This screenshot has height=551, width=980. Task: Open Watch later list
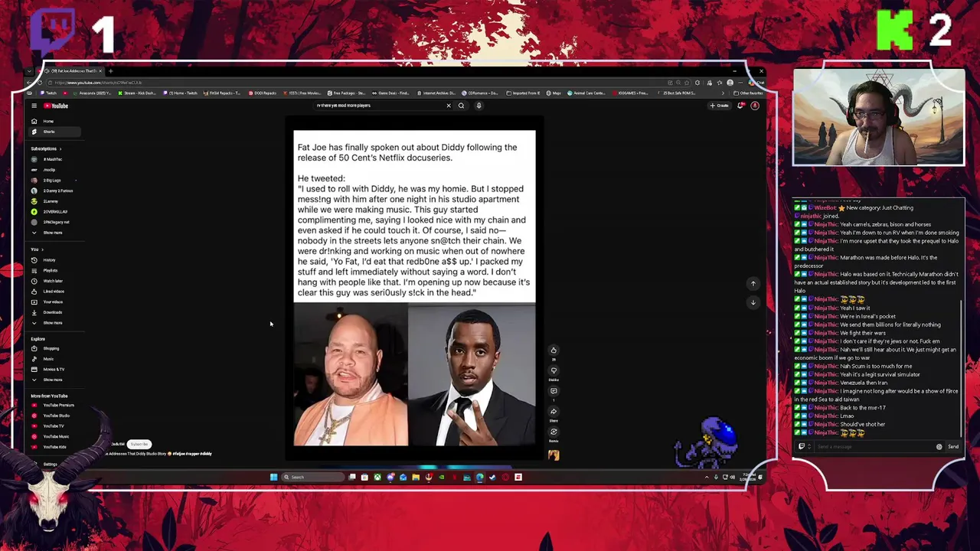tap(55, 281)
